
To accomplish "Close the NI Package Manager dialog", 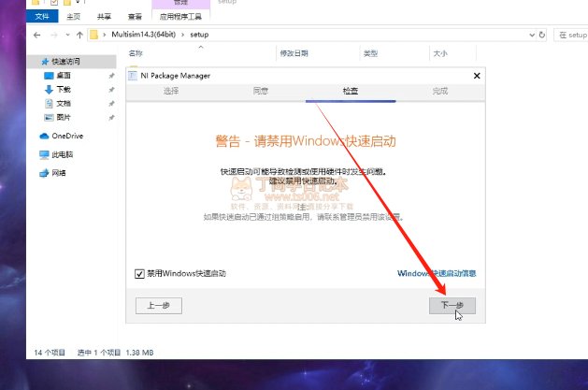I will click(477, 76).
